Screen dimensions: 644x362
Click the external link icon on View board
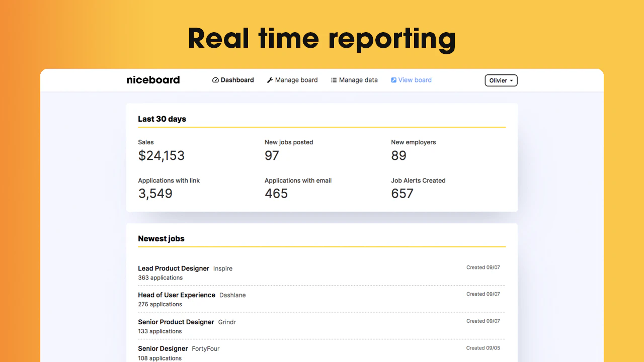coord(393,80)
